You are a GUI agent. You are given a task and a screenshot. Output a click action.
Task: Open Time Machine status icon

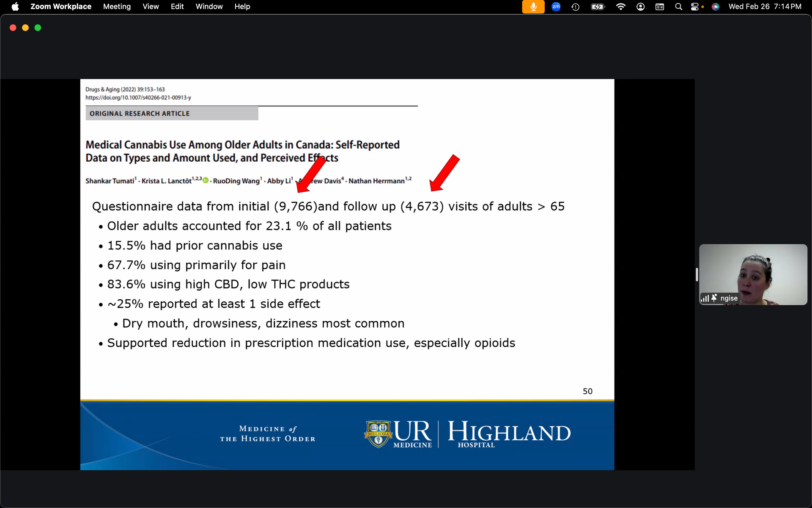(575, 7)
